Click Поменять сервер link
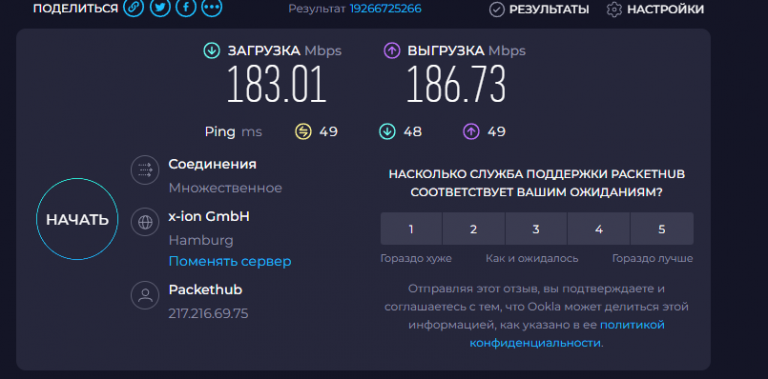Viewport: 768px width, 379px height. [230, 261]
